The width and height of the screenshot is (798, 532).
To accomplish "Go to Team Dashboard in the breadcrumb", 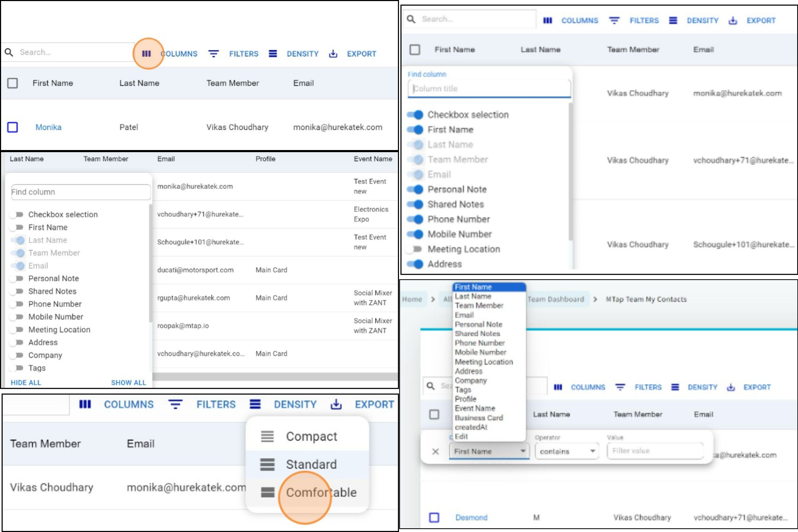I will pos(556,299).
